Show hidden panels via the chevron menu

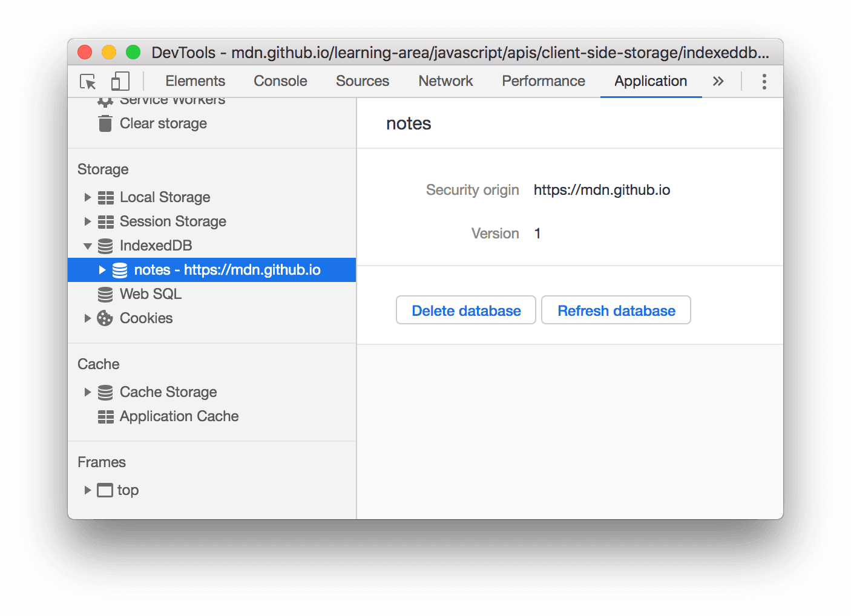click(x=718, y=80)
